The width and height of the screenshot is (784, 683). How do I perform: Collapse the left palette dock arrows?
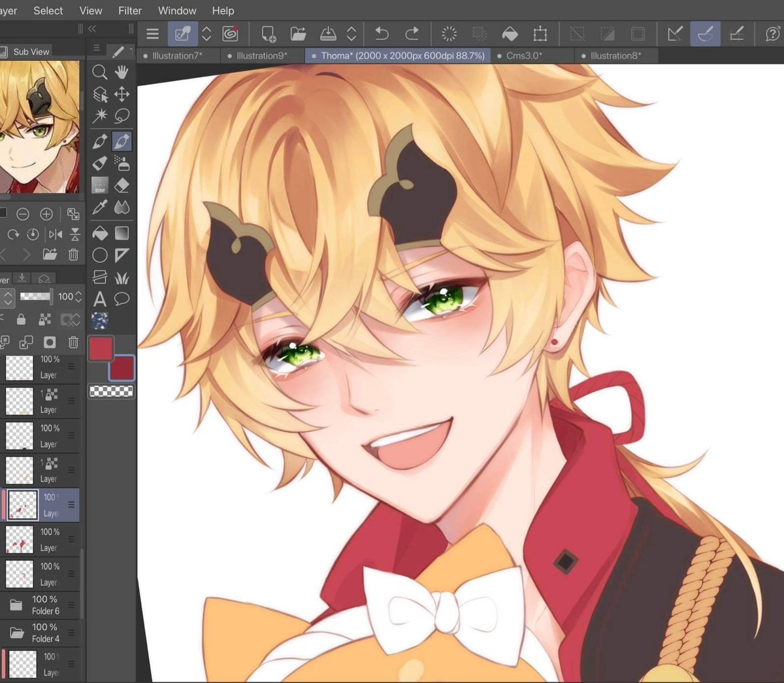click(x=92, y=28)
